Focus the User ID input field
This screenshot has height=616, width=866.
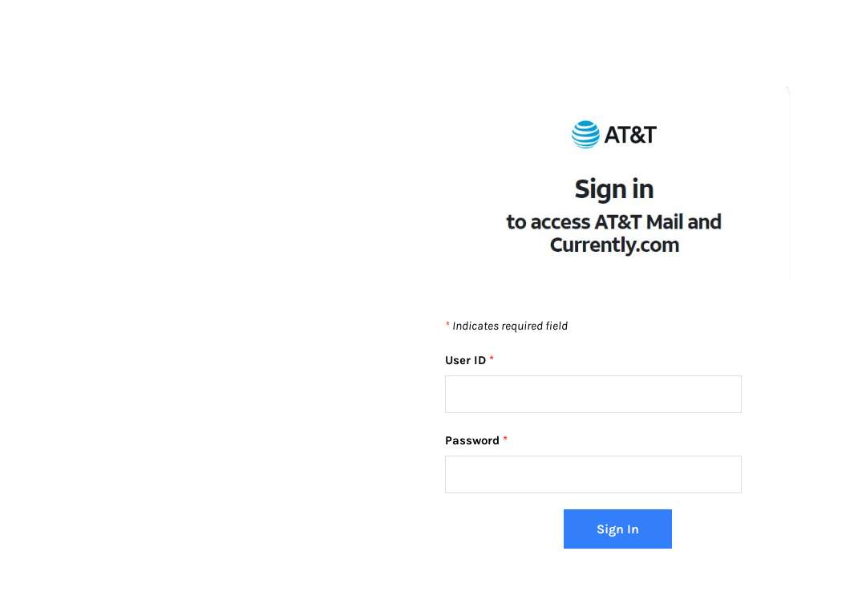(x=593, y=394)
